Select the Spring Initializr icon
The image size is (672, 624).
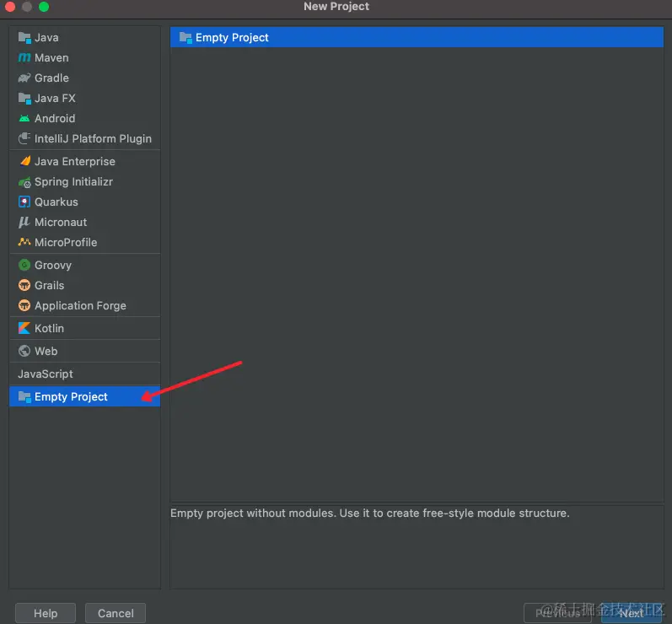(x=24, y=182)
